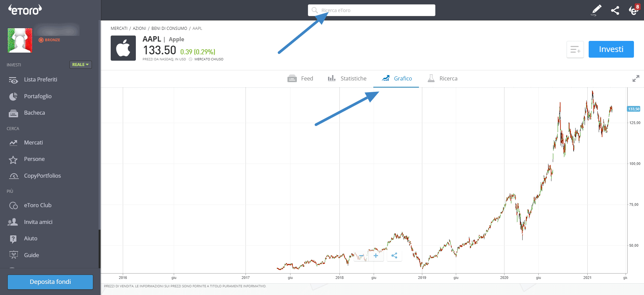The image size is (644, 295).
Task: Open Bacheca feed page
Action: 35,113
